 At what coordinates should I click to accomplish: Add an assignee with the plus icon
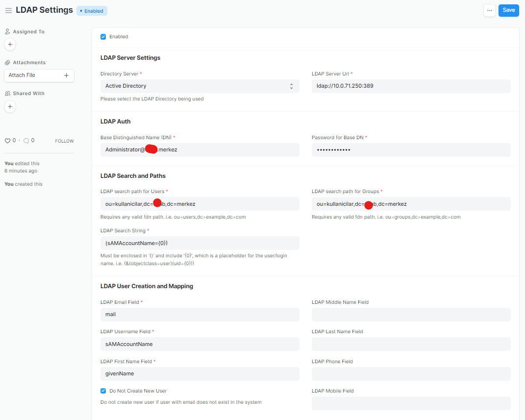pos(10,44)
